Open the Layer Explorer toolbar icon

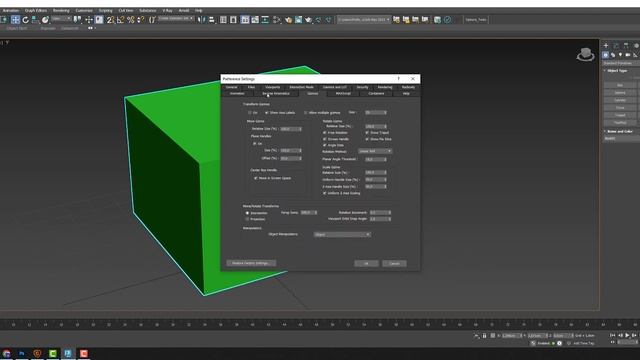(x=233, y=20)
